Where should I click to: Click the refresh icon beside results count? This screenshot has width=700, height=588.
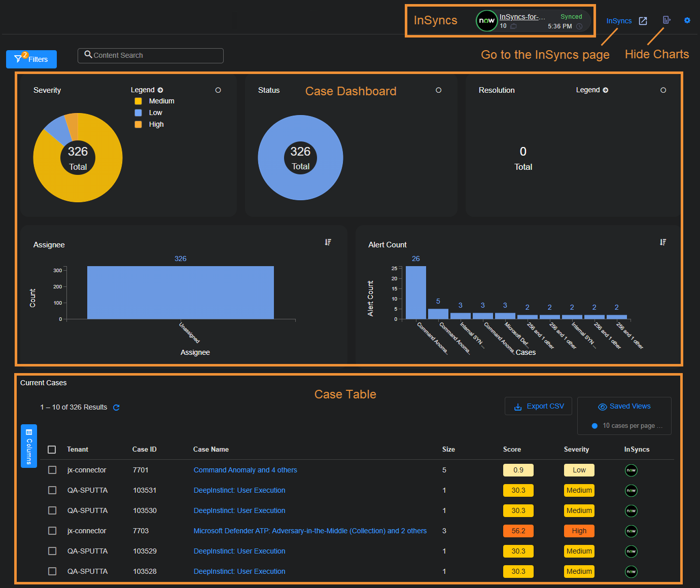(x=116, y=408)
